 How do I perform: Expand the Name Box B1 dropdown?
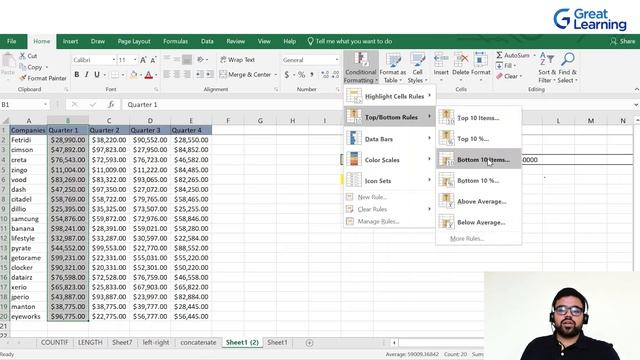point(45,104)
